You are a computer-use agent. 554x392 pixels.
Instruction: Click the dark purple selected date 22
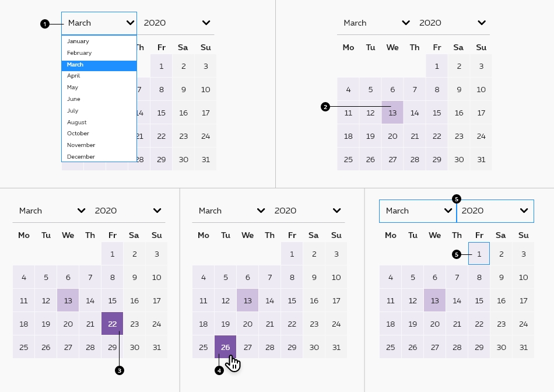click(x=112, y=324)
